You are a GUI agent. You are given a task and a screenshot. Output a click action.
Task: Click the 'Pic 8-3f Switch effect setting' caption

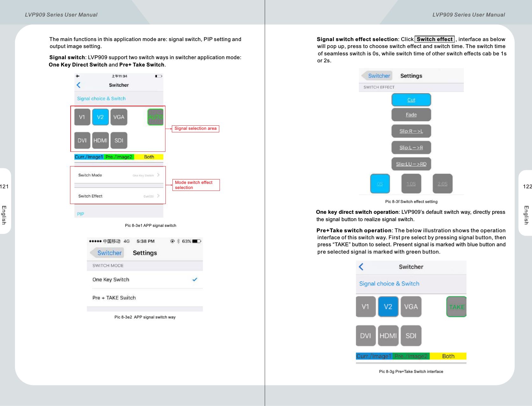[411, 202]
